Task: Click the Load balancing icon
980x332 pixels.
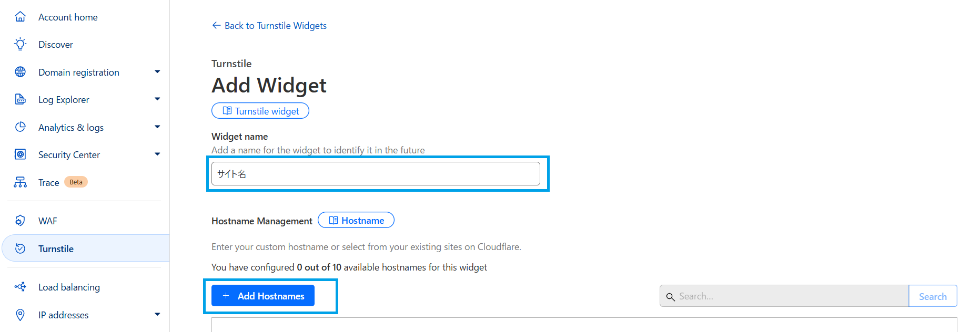Action: pos(20,287)
